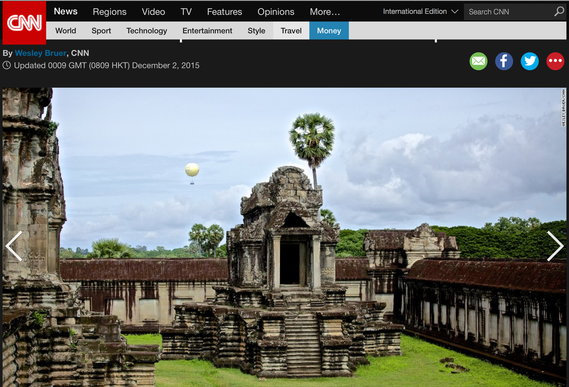Open the More… menu

(325, 12)
